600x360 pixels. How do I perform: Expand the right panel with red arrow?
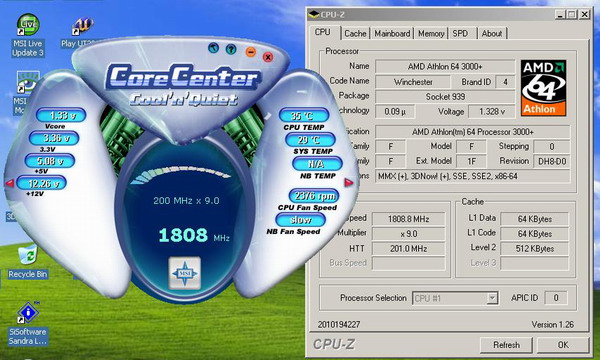(349, 182)
